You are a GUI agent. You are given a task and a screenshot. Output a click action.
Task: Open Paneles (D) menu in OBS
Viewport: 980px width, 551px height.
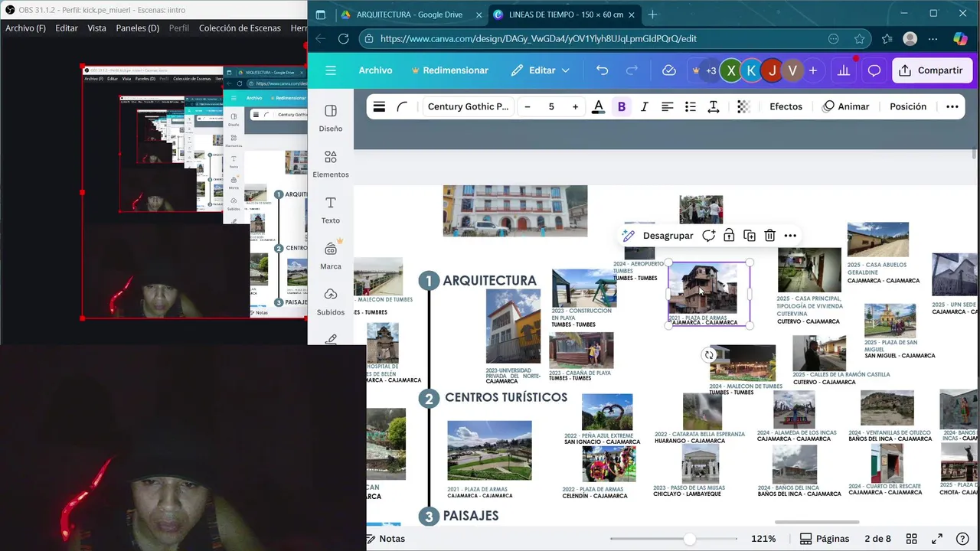[x=138, y=28]
